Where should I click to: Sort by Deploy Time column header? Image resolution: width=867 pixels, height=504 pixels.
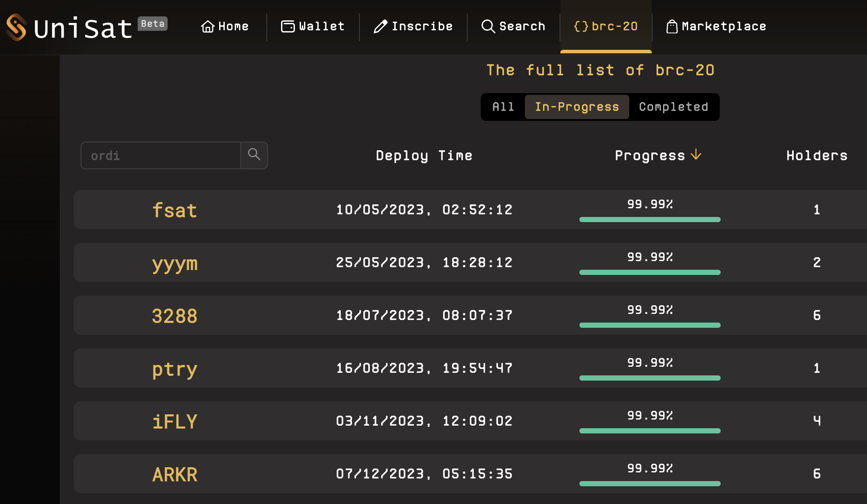coord(424,155)
